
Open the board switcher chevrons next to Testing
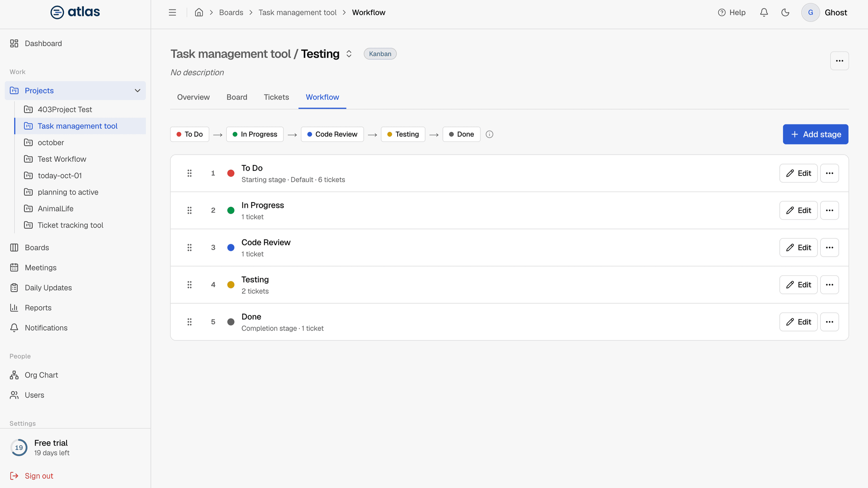pyautogui.click(x=349, y=54)
